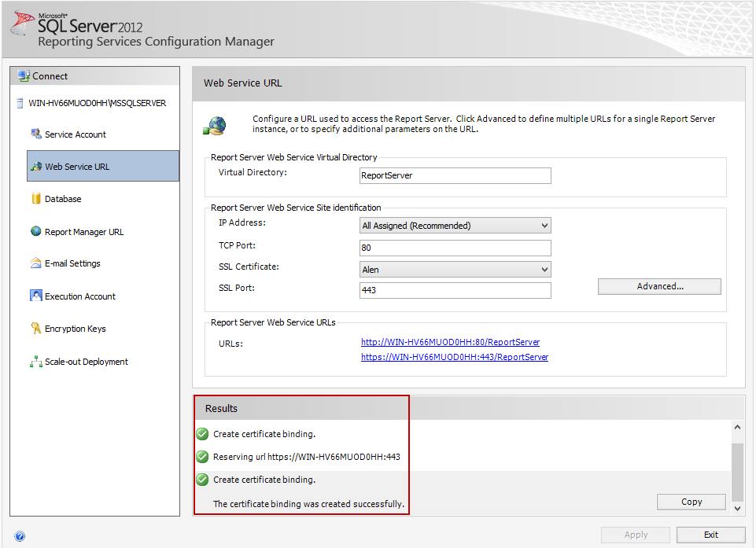Switch to E-mail Settings page
Viewport: 756px width, 548px height.
click(72, 263)
